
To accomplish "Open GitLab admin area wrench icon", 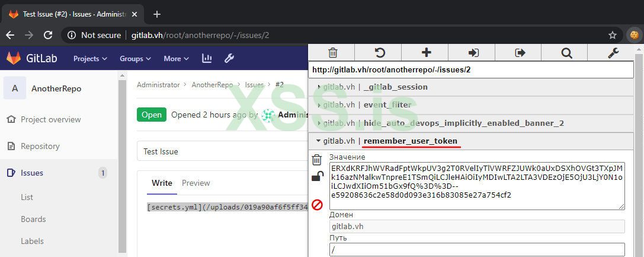I will [229, 58].
